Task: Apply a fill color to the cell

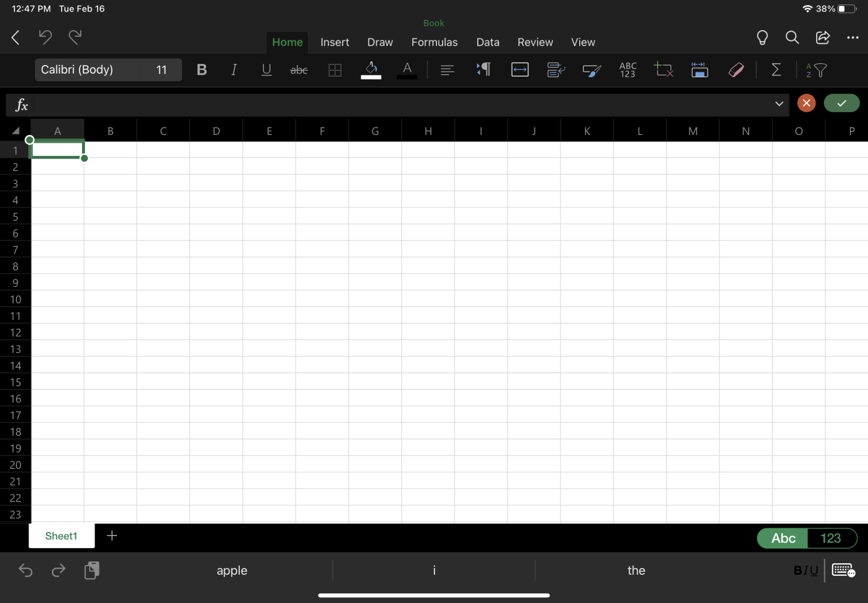Action: (371, 70)
